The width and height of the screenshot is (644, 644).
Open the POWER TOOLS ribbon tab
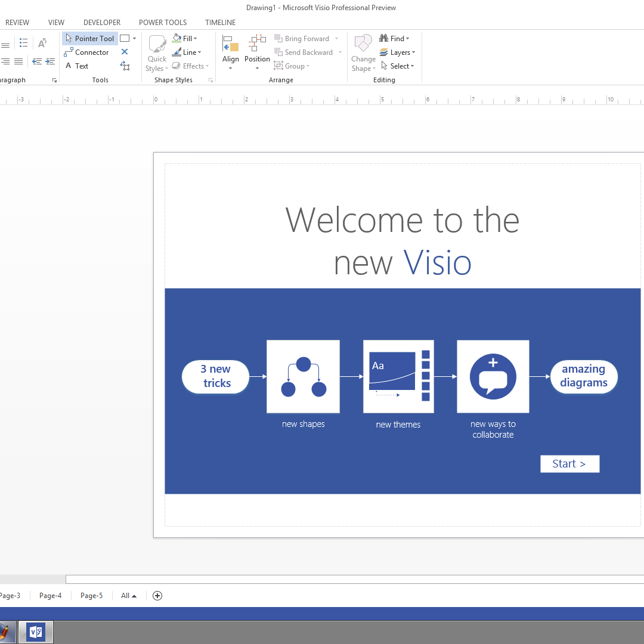tap(162, 22)
